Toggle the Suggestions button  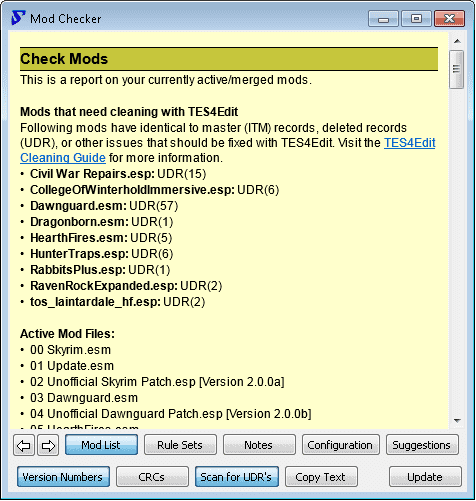pyautogui.click(x=422, y=445)
